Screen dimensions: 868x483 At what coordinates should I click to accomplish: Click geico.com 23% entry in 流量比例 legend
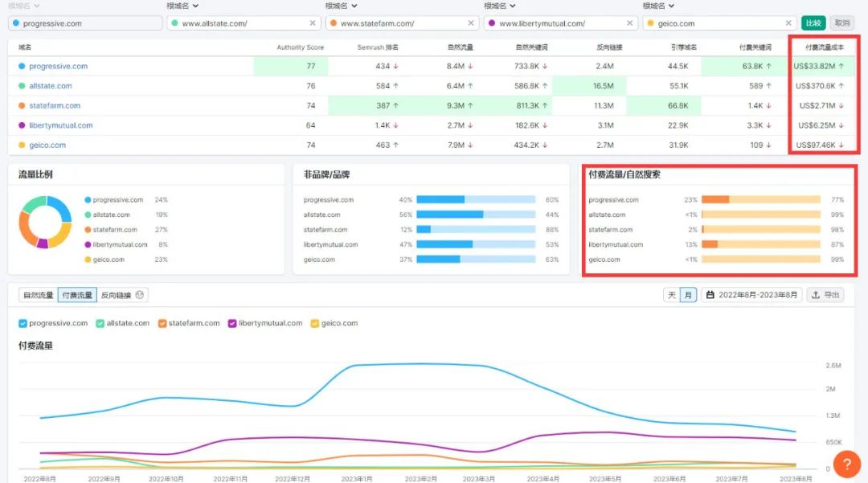pos(125,260)
